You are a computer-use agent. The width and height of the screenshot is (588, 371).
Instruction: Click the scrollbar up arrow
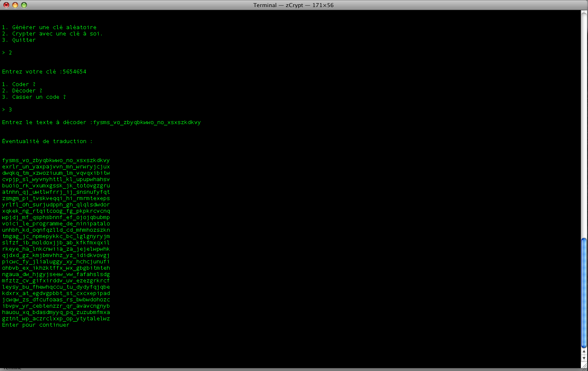coord(584,351)
